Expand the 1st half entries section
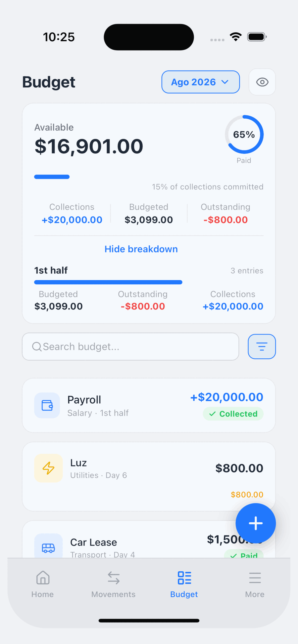This screenshot has width=298, height=644. pos(149,270)
